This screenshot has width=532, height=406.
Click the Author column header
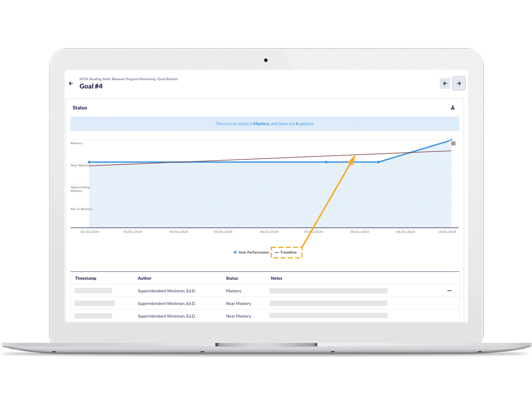pyautogui.click(x=145, y=278)
